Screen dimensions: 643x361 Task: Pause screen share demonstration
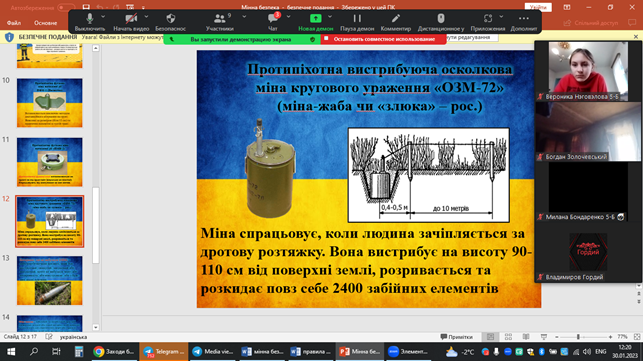[357, 18]
